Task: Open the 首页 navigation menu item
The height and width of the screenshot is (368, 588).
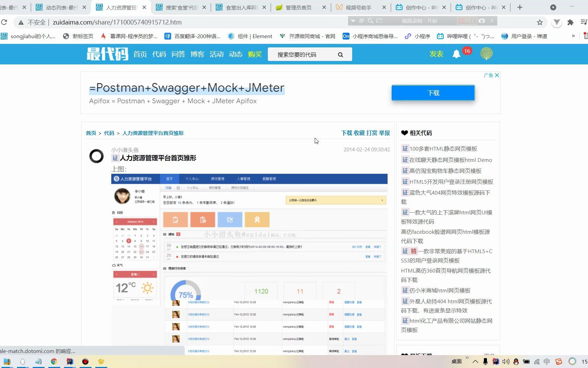Action: [140, 54]
